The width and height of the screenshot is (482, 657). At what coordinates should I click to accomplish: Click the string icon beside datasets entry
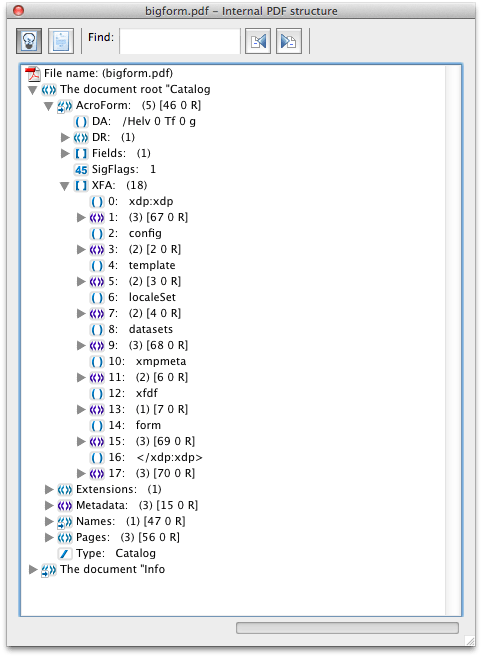tap(97, 329)
